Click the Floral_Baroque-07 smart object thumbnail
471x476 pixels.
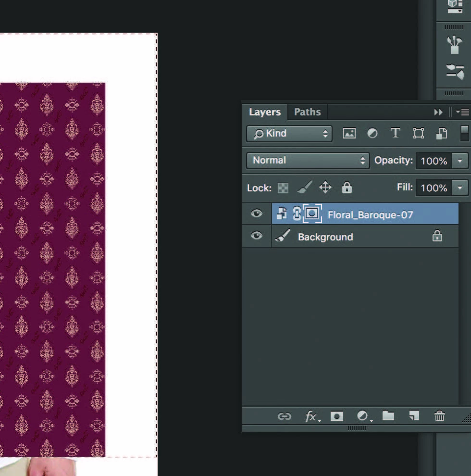(x=282, y=213)
